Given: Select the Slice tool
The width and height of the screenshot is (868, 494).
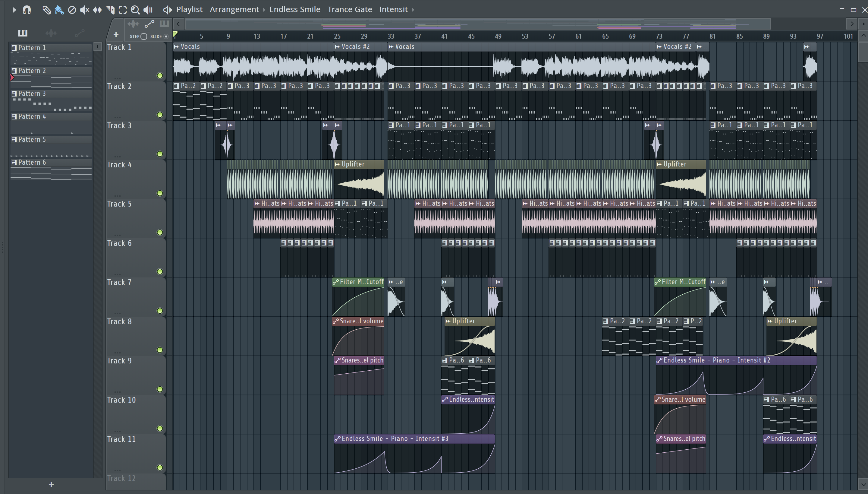Looking at the screenshot, I should [x=110, y=10].
